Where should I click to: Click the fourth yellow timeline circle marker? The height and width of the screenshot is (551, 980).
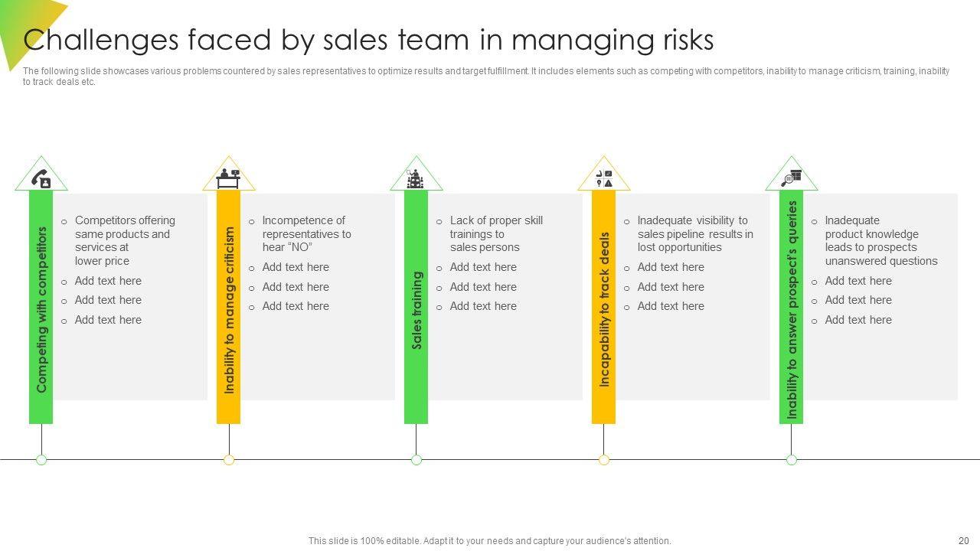tap(604, 460)
